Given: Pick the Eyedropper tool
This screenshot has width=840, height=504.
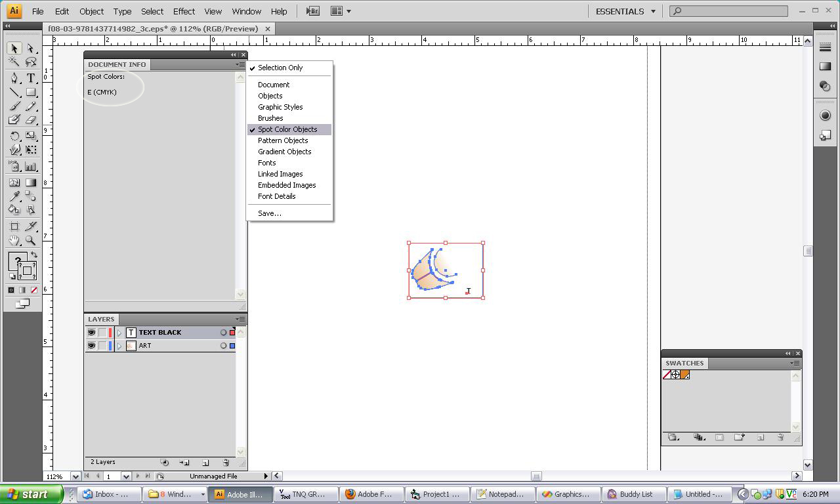Looking at the screenshot, I should coord(14,196).
